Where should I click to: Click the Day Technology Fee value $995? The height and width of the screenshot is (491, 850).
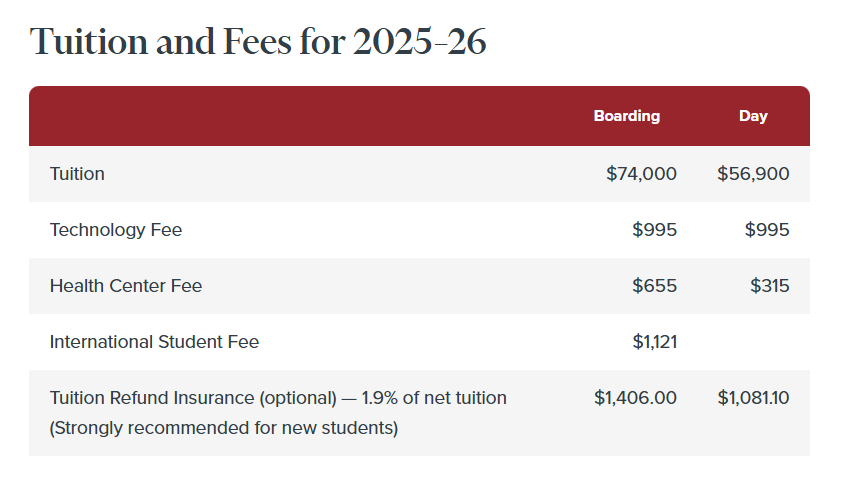pyautogui.click(x=767, y=230)
